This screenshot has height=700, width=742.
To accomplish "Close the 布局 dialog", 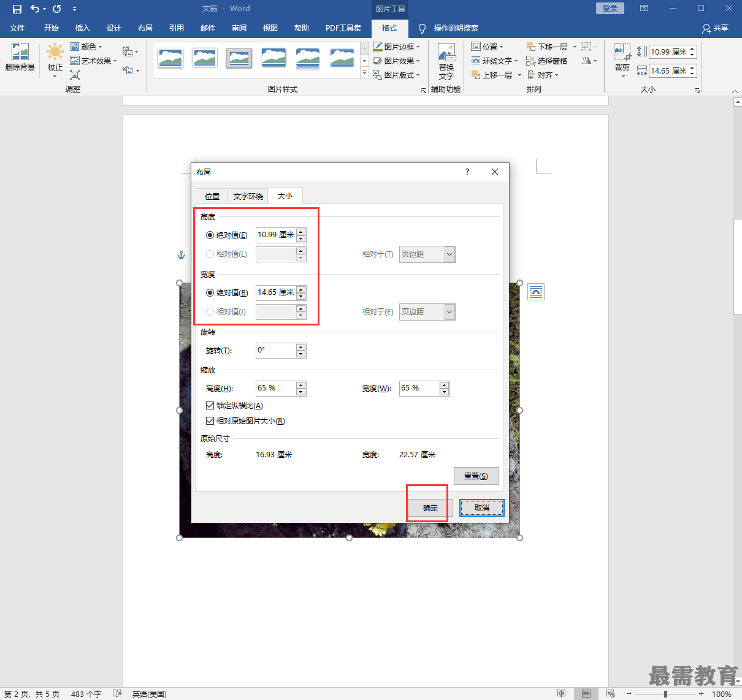I will (495, 172).
